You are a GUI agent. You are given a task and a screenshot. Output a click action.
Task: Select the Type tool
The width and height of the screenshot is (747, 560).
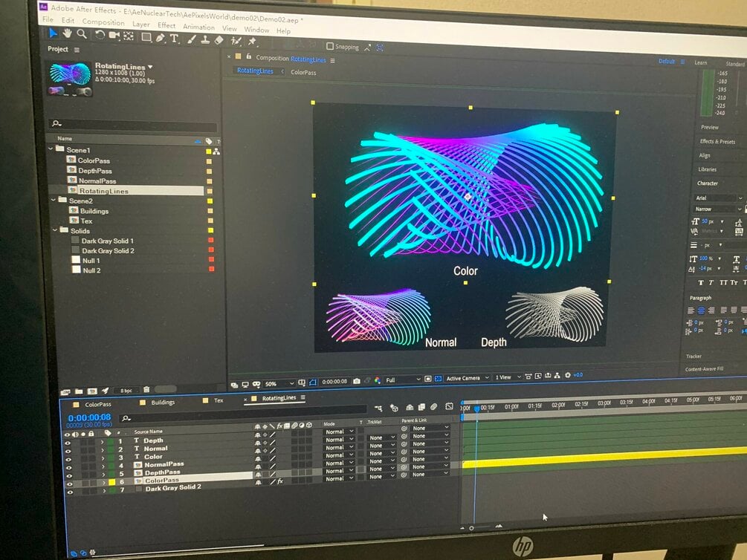pos(175,38)
